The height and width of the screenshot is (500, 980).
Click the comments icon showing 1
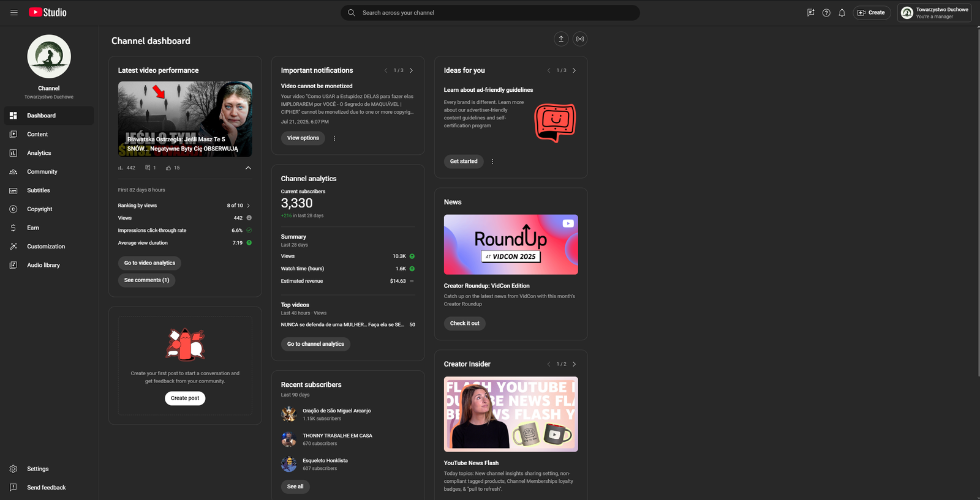click(x=148, y=168)
